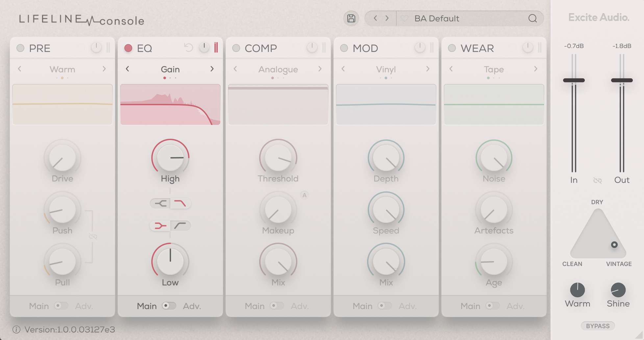This screenshot has height=340, width=644.
Task: Advance to next WEAR type after Tape
Action: [535, 69]
